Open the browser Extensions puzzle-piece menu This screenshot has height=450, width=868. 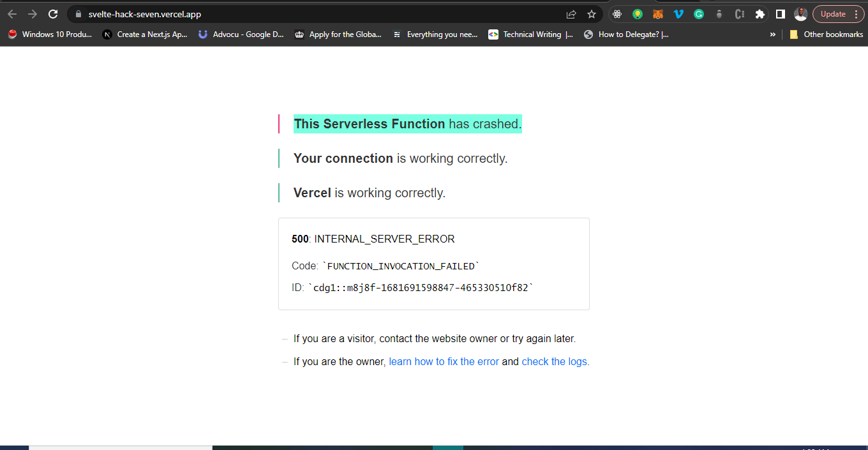[x=759, y=13]
